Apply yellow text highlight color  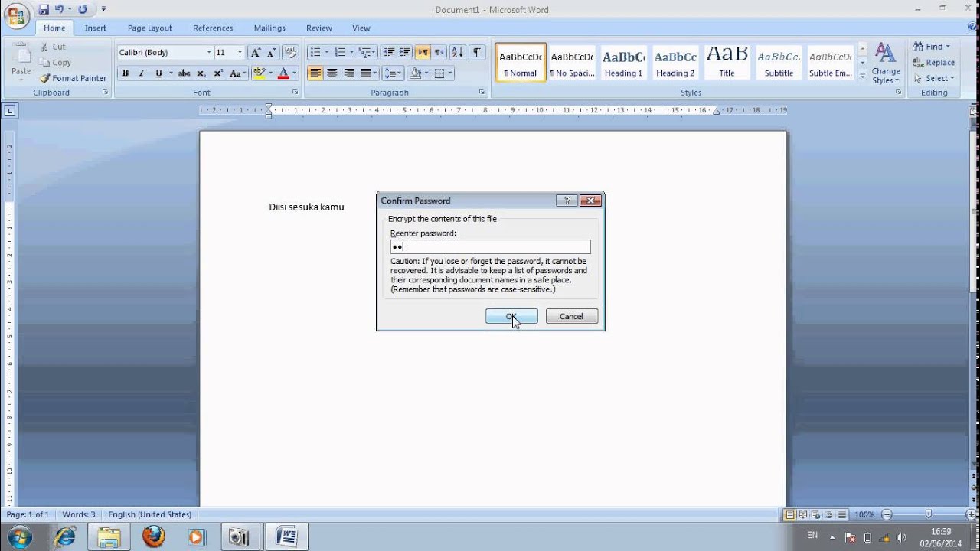tap(259, 73)
